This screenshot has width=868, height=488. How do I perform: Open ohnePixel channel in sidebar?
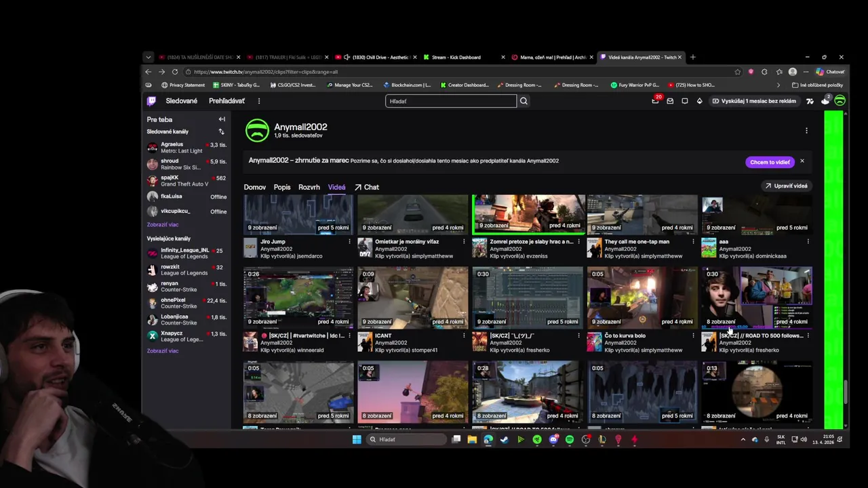pos(186,303)
